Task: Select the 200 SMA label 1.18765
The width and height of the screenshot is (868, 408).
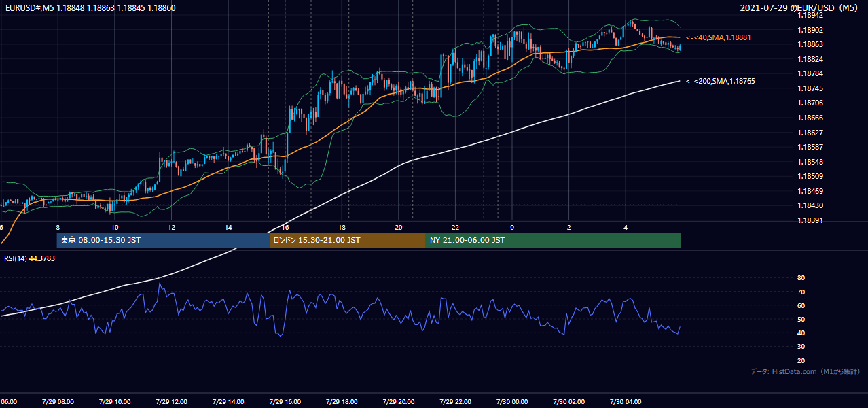Action: pyautogui.click(x=721, y=81)
